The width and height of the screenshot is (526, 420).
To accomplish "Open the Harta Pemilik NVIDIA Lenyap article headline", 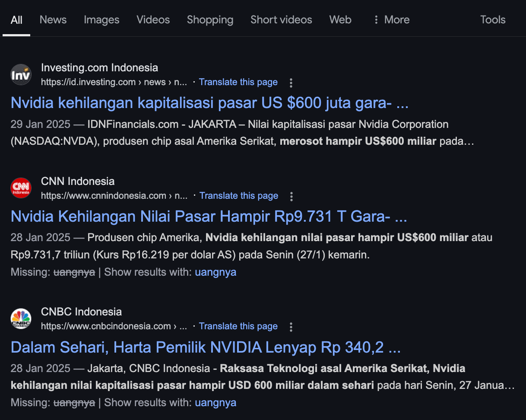I will (206, 347).
